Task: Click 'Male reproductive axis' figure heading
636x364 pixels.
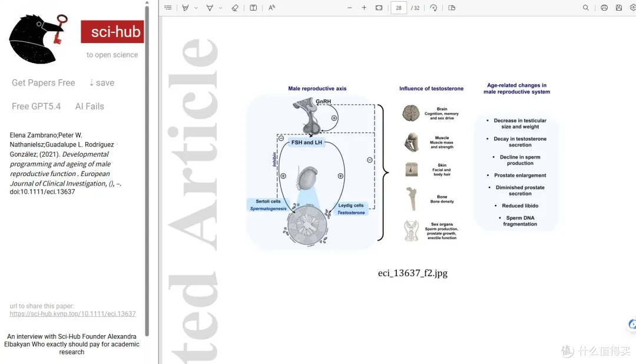Action: point(317,88)
